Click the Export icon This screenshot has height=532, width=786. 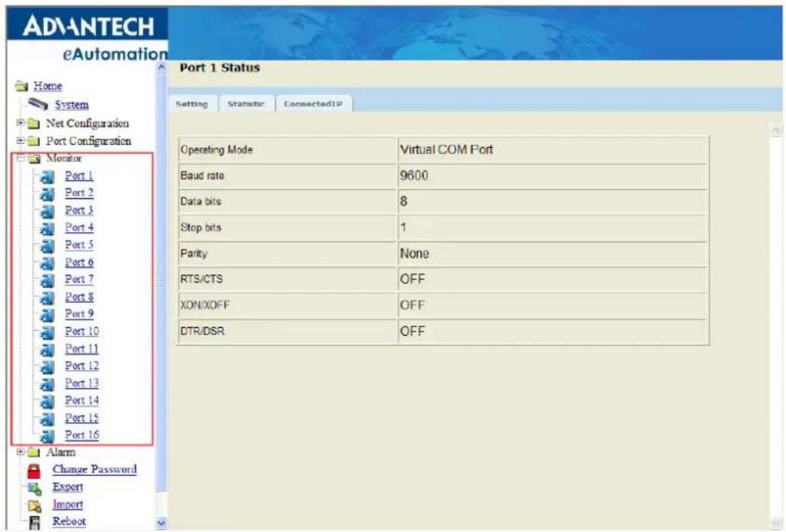34,488
